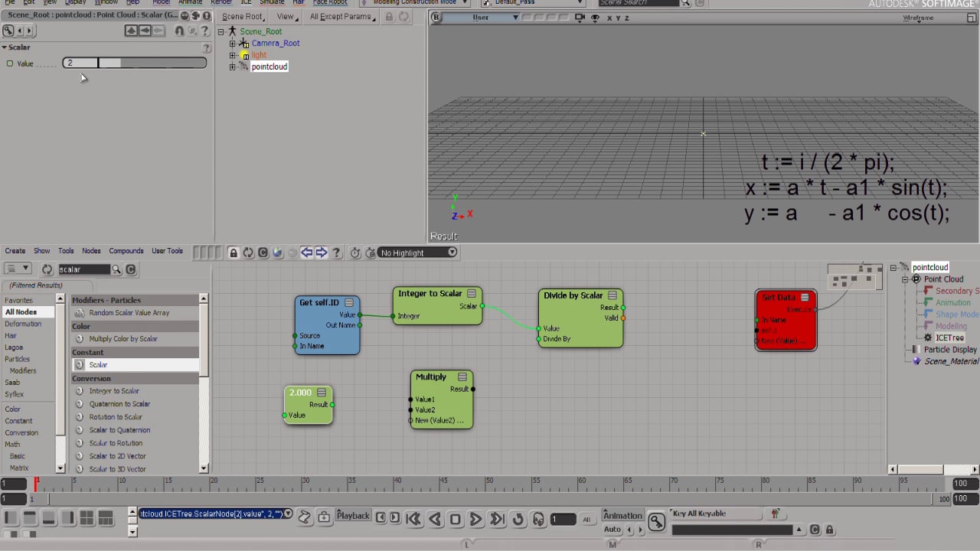Open the Compounds menu
The height and width of the screenshot is (551, 980).
coord(126,251)
